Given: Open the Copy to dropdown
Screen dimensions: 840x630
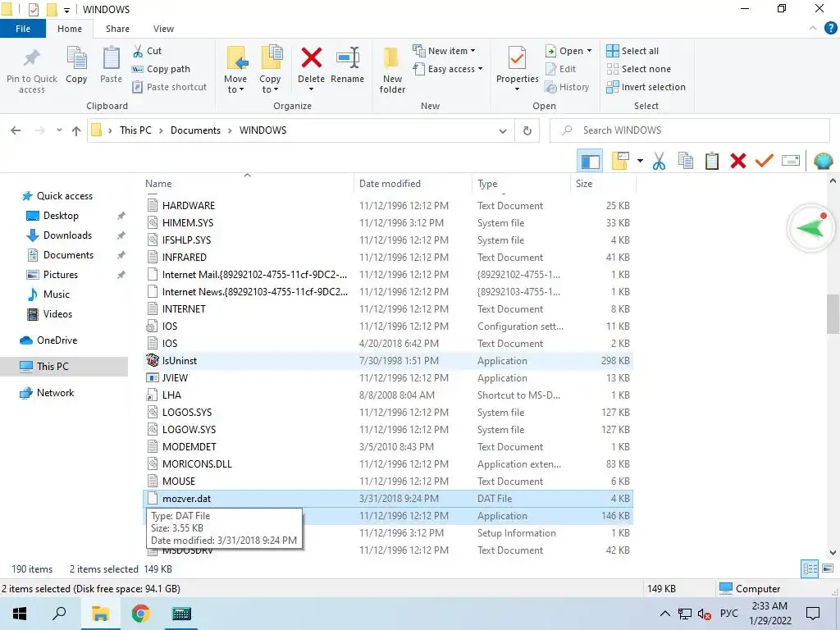Looking at the screenshot, I should (270, 84).
